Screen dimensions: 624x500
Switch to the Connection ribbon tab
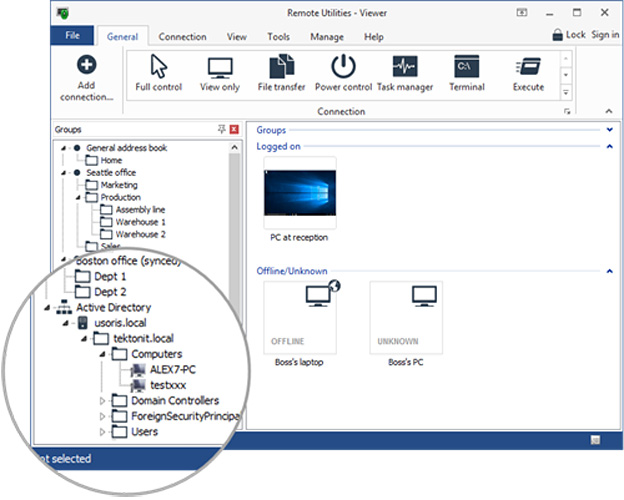pyautogui.click(x=182, y=37)
